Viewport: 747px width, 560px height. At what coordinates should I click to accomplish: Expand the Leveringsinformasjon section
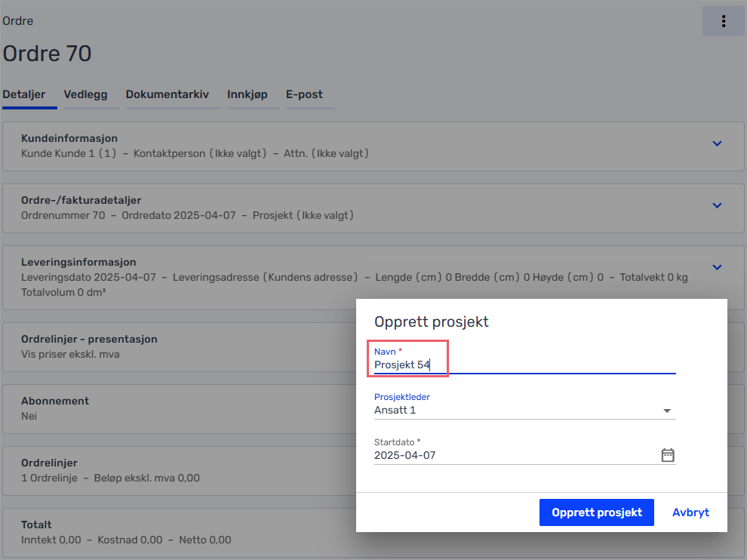point(717,267)
